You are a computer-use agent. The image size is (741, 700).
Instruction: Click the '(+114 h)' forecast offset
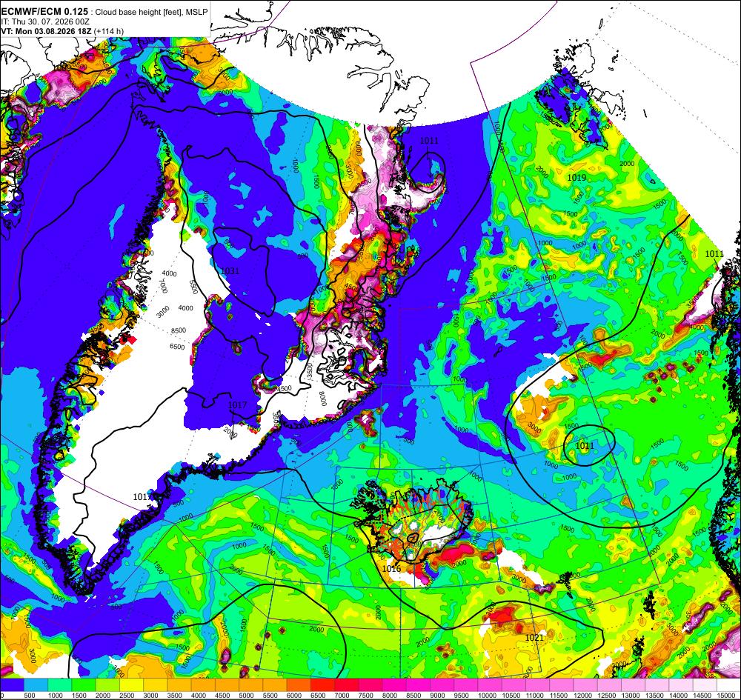pyautogui.click(x=109, y=31)
